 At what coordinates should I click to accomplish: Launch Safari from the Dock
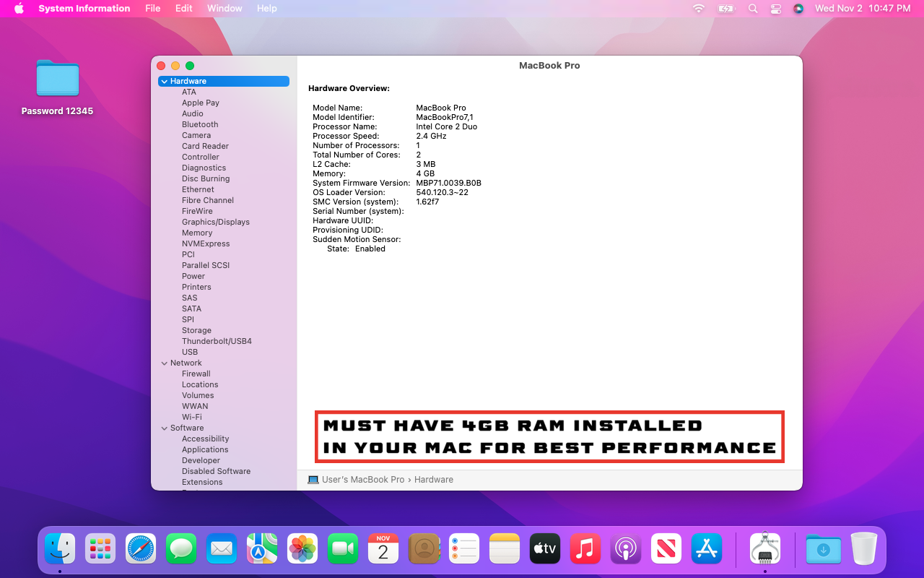click(141, 548)
